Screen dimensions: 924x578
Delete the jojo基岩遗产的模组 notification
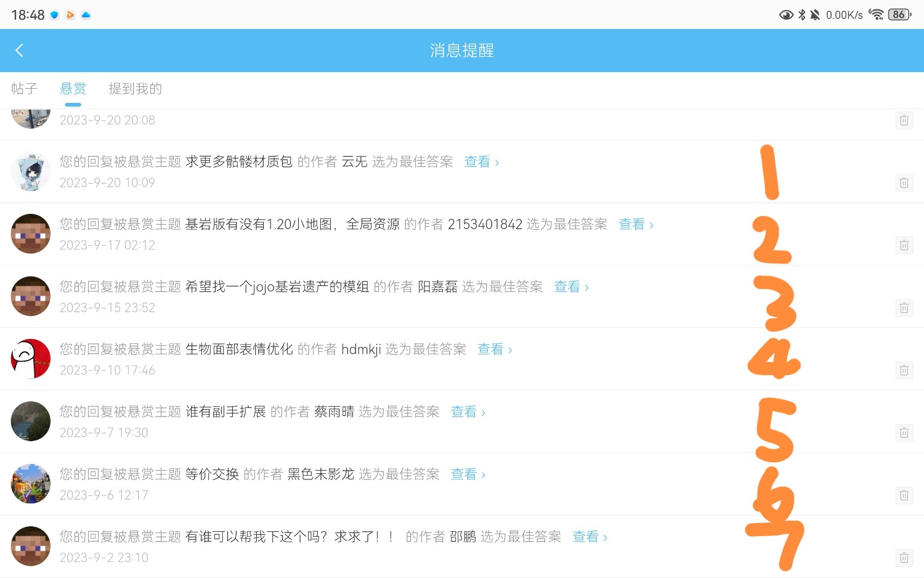904,307
